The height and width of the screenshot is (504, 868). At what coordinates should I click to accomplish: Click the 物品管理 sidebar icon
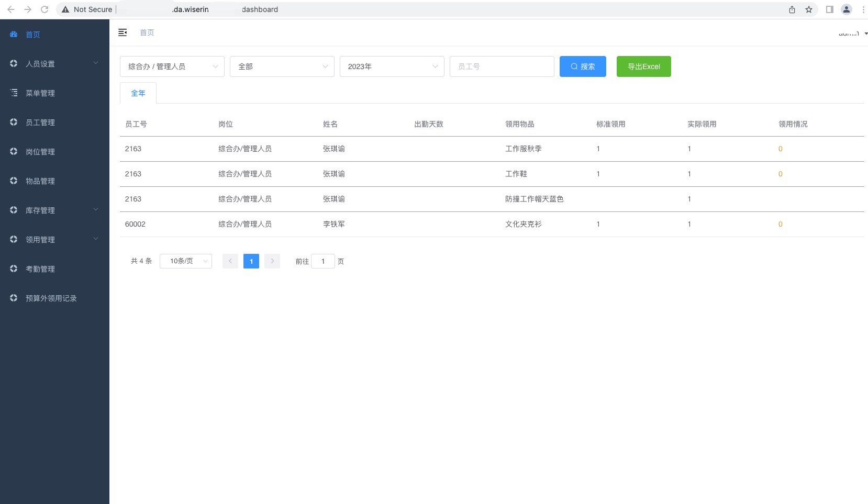click(14, 181)
